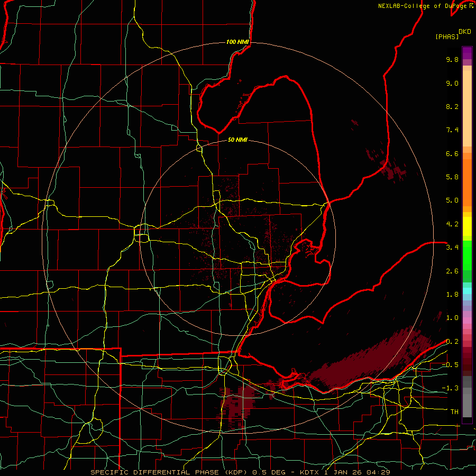Select the 1.0 value on the scale
The height and width of the screenshot is (476, 476).
[452, 318]
